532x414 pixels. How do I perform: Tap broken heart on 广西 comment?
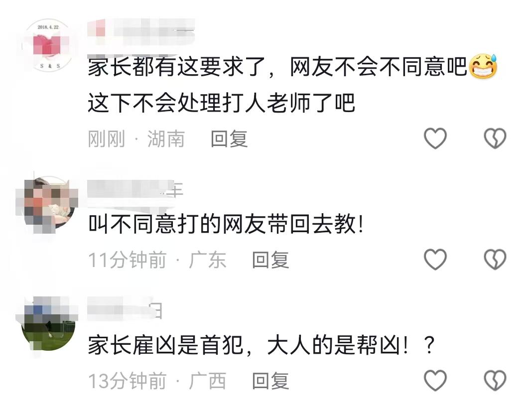(x=495, y=380)
